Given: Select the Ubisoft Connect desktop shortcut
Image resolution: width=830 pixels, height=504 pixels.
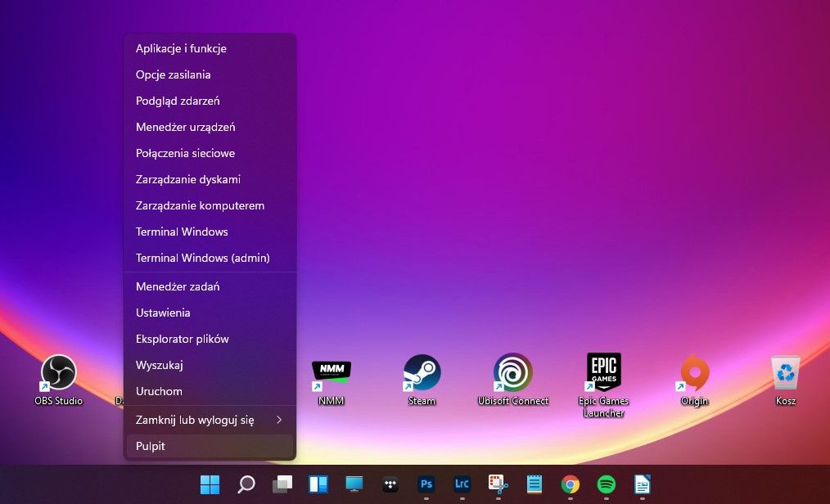Looking at the screenshot, I should [x=513, y=380].
